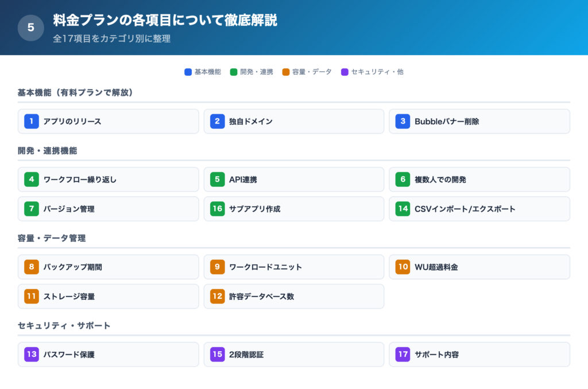Open the Bubbleバナー削除 card

click(x=479, y=121)
